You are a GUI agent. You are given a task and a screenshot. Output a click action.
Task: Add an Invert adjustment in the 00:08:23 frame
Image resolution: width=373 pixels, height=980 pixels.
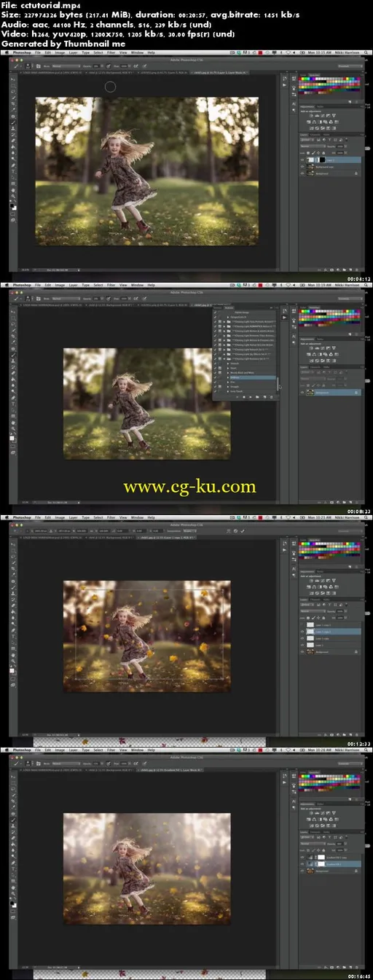[311, 361]
